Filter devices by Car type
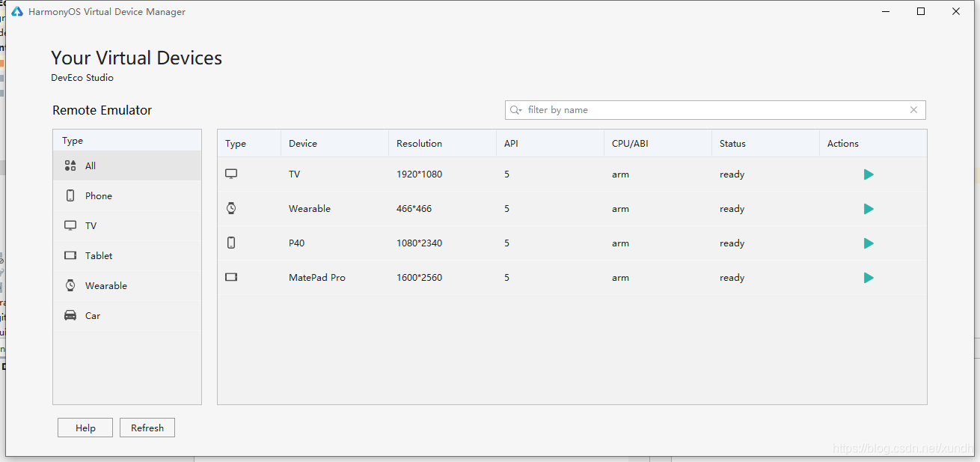This screenshot has height=462, width=980. click(127, 315)
